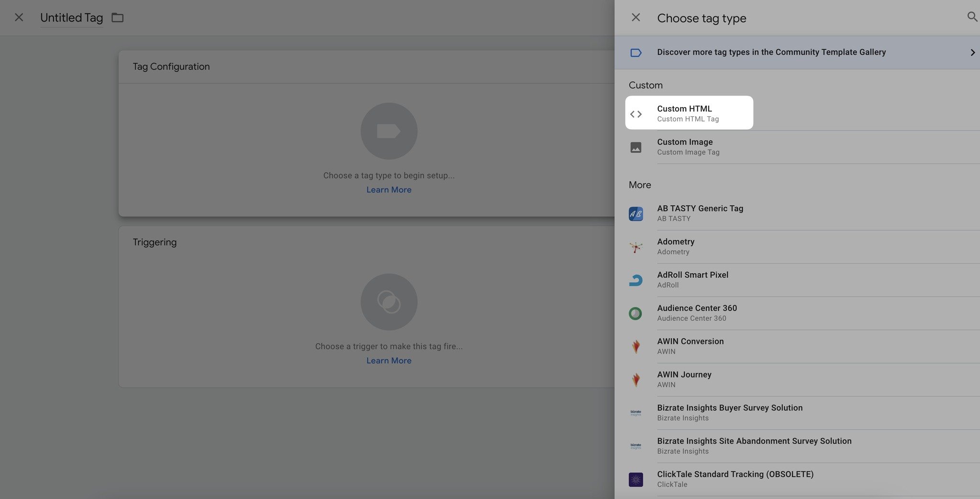Image resolution: width=980 pixels, height=499 pixels.
Task: Select the Custom HTML code icon
Action: coord(636,114)
